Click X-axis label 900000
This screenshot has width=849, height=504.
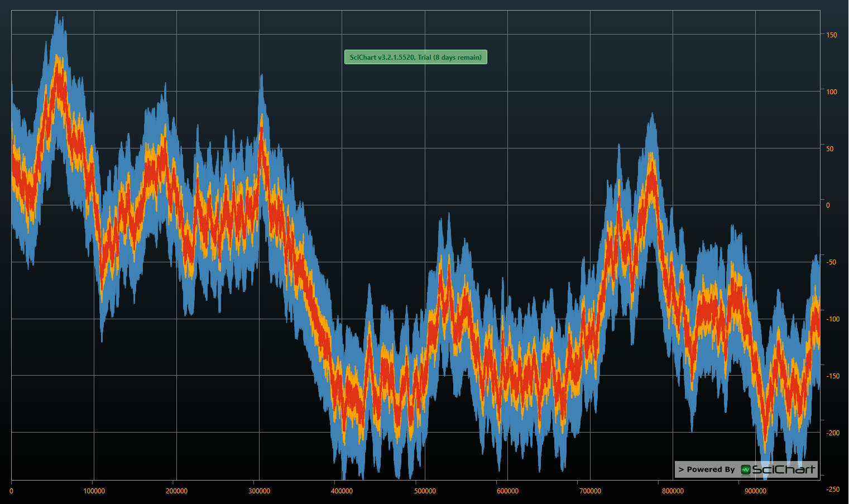click(x=755, y=491)
